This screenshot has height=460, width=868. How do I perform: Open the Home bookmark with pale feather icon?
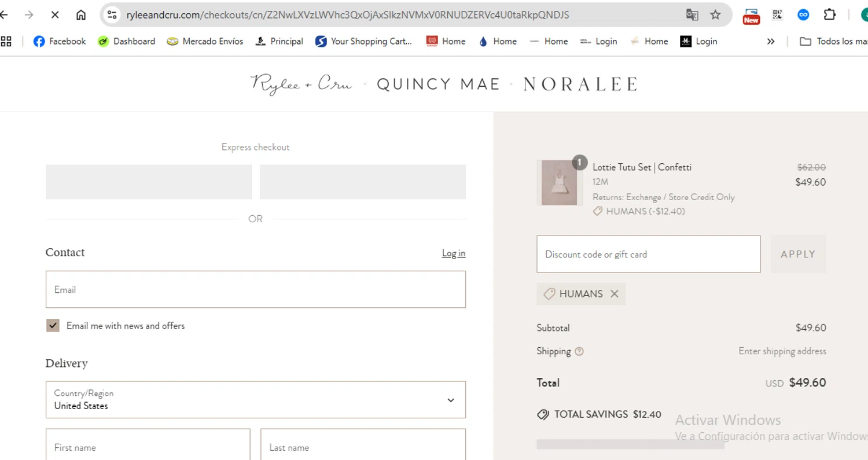[649, 41]
